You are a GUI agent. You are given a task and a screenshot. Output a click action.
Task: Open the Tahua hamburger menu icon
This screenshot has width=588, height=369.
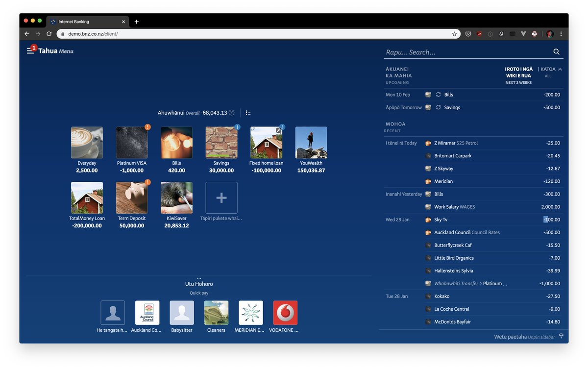pyautogui.click(x=30, y=50)
